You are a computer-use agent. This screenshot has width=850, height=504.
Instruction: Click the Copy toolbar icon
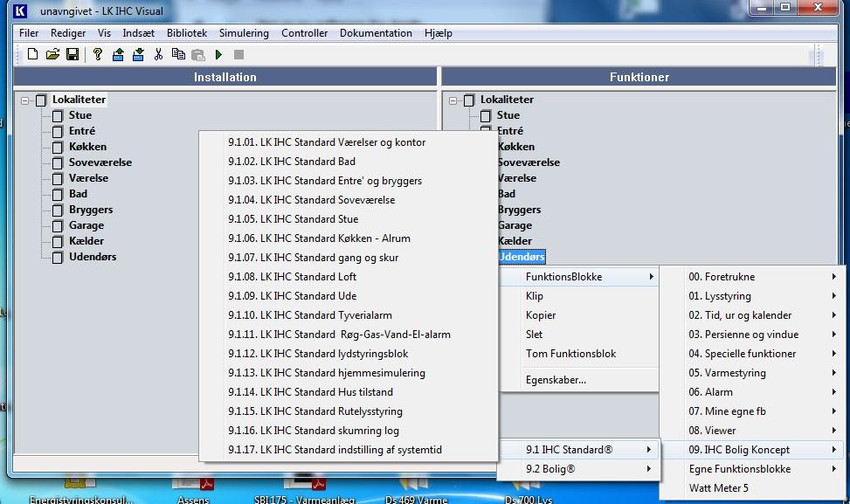tap(178, 54)
